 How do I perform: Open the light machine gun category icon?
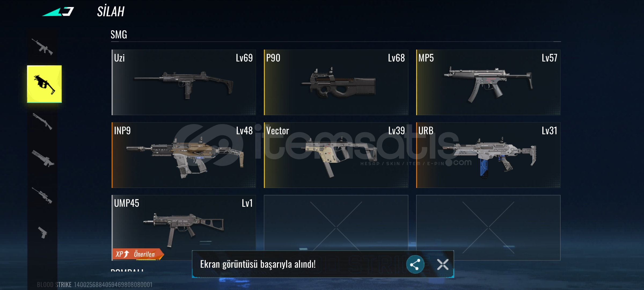43,158
